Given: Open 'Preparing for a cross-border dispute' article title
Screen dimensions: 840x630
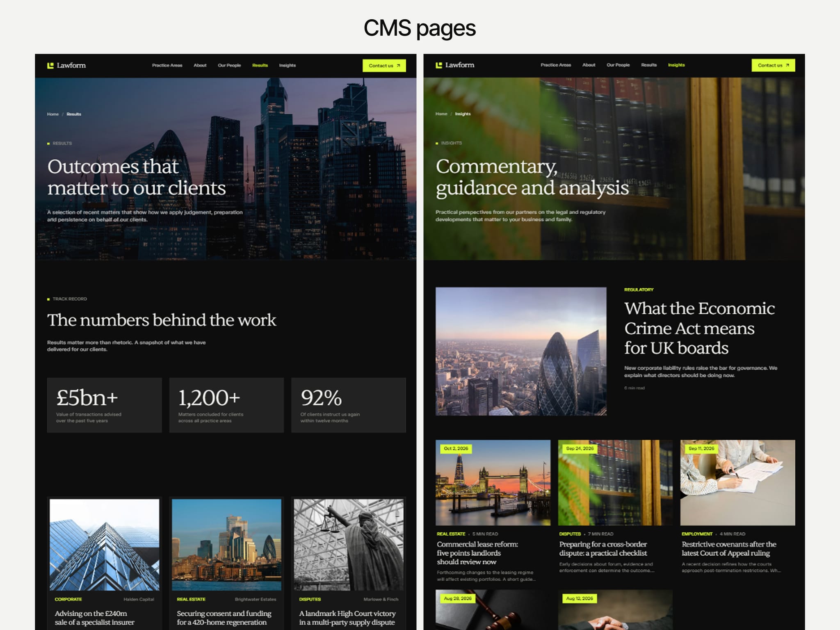Looking at the screenshot, I should pos(603,548).
